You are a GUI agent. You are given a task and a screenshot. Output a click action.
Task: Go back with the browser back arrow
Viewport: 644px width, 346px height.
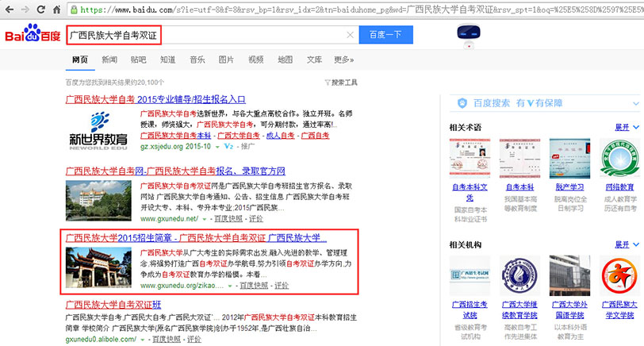pyautogui.click(x=9, y=9)
